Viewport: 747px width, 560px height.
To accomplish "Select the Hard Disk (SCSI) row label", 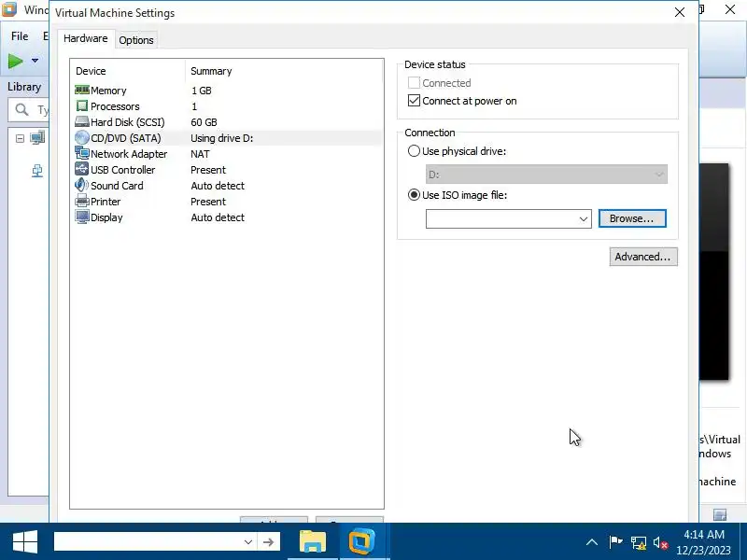I will coord(128,122).
